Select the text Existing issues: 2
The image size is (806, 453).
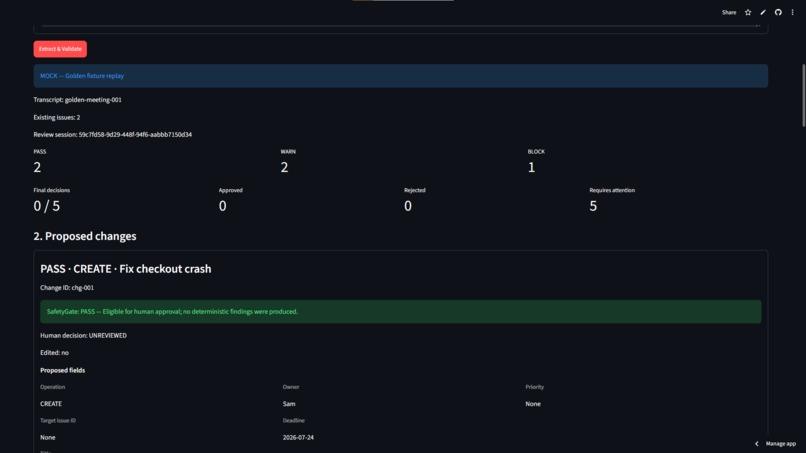pos(57,117)
